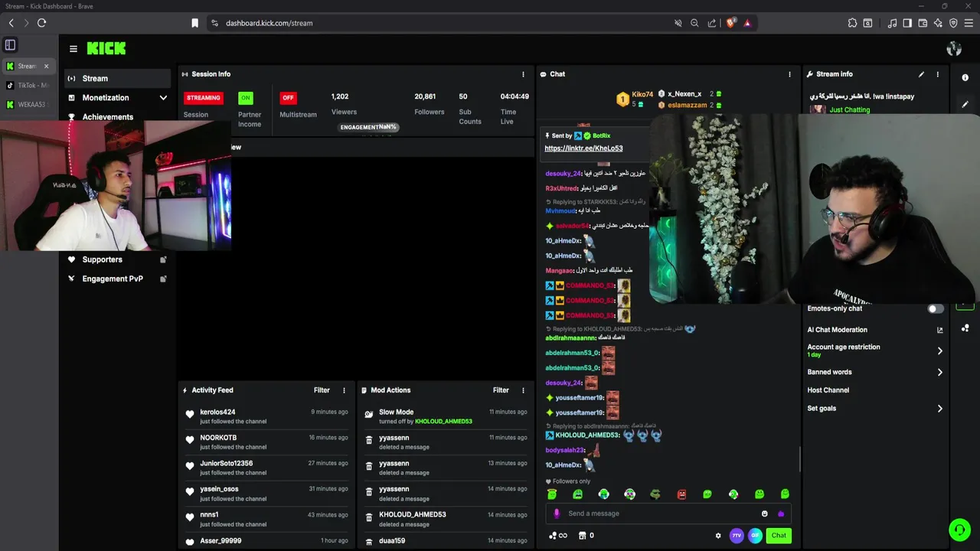Filter the Mod Actions list
The image size is (980, 551).
[x=501, y=390]
